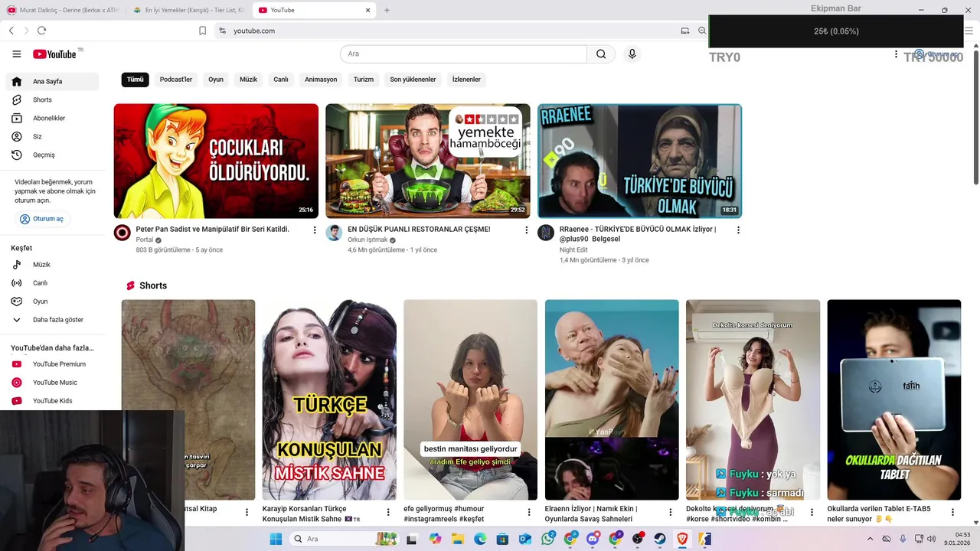Click the Orkun Işıtmak channel name
Viewport: 980px width, 551px height.
pyautogui.click(x=367, y=240)
